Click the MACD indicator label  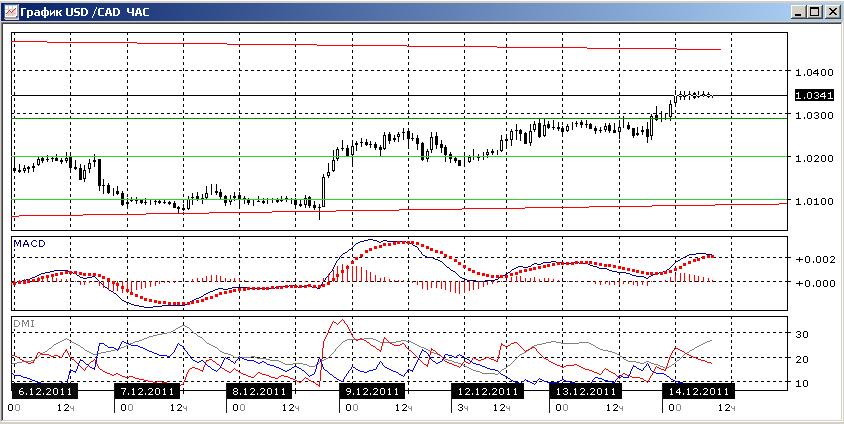point(30,244)
